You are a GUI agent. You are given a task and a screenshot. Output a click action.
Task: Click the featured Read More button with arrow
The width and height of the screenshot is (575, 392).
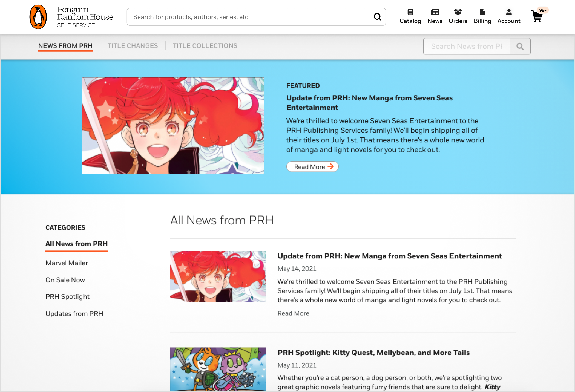click(312, 167)
